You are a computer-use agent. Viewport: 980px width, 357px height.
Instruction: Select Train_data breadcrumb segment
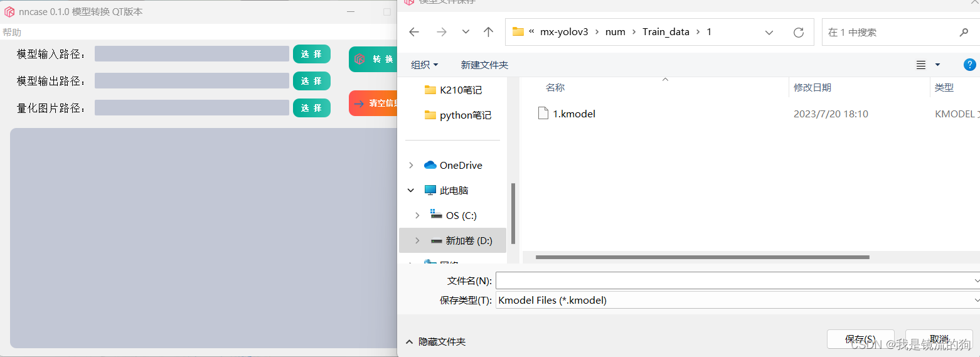(x=666, y=32)
